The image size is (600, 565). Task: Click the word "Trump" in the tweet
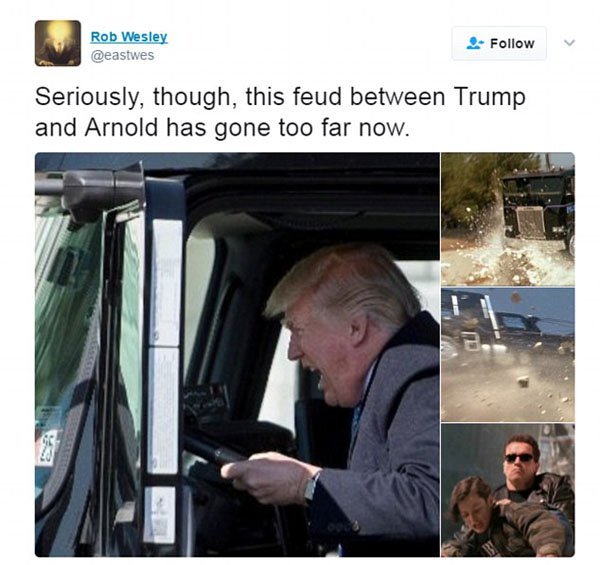[489, 97]
